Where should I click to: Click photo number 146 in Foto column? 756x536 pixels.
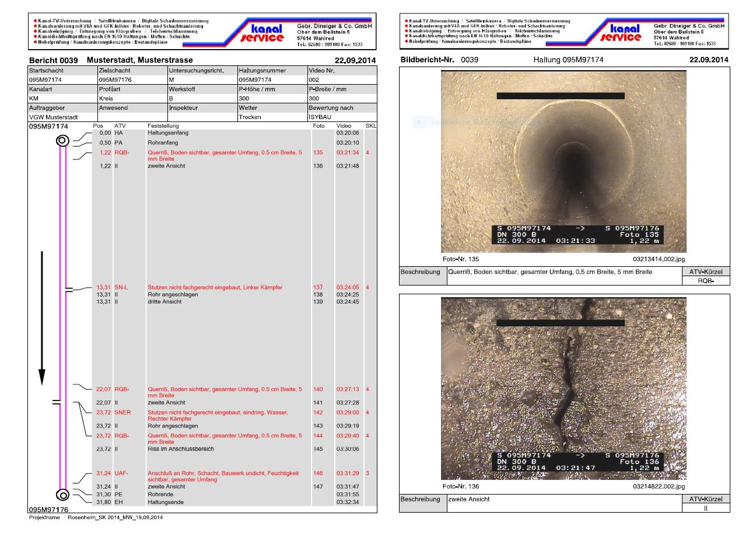pyautogui.click(x=318, y=473)
